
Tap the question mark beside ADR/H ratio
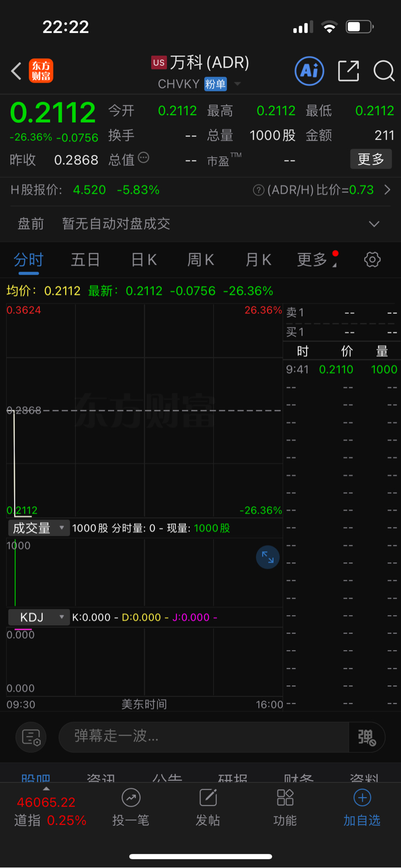[258, 190]
